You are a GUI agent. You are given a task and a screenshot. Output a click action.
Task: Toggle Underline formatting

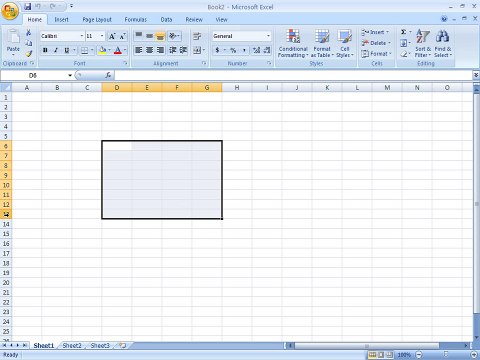tap(66, 50)
